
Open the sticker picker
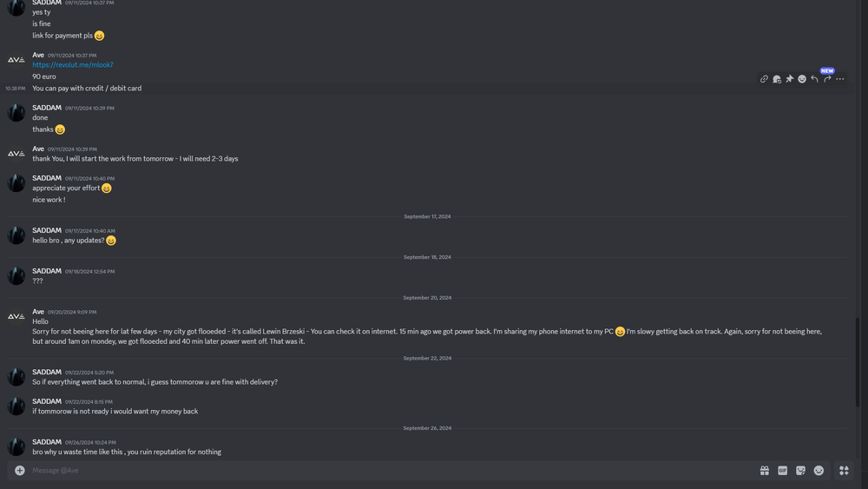(x=800, y=471)
